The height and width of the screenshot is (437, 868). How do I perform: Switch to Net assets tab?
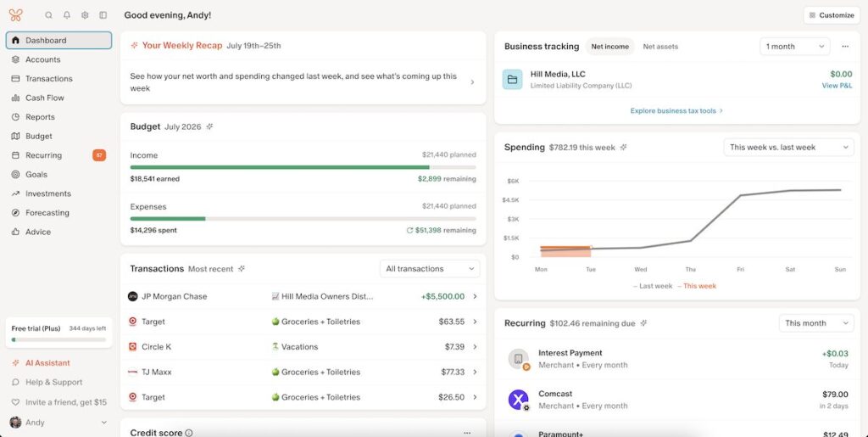click(660, 47)
